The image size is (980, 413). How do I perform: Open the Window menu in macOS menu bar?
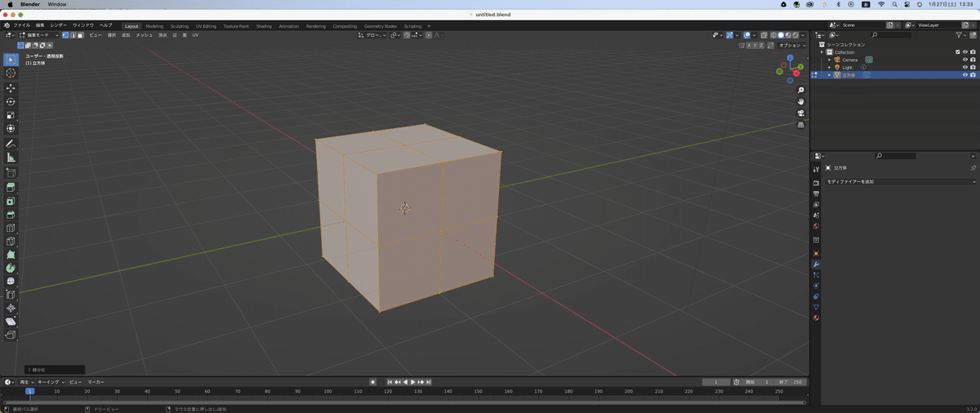(x=57, y=4)
